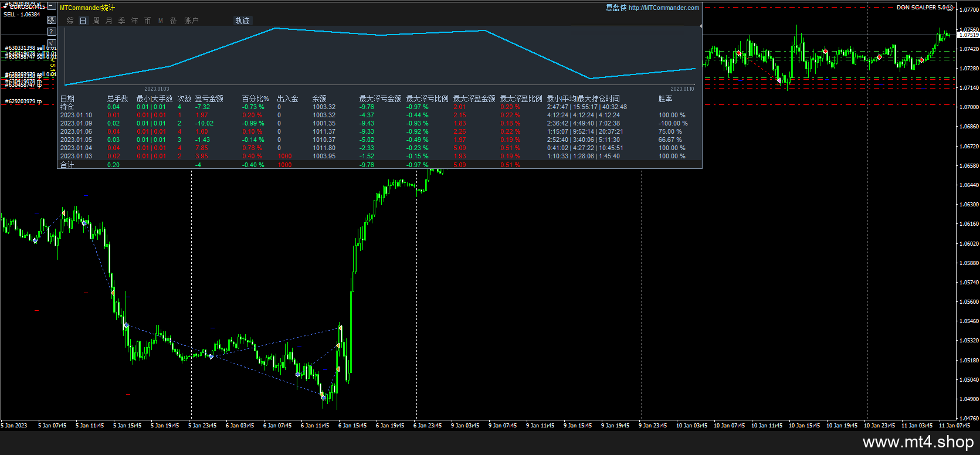Image resolution: width=980 pixels, height=455 pixels.
Task: Click the 最大浮盈金额 column header
Action: pyautogui.click(x=474, y=99)
